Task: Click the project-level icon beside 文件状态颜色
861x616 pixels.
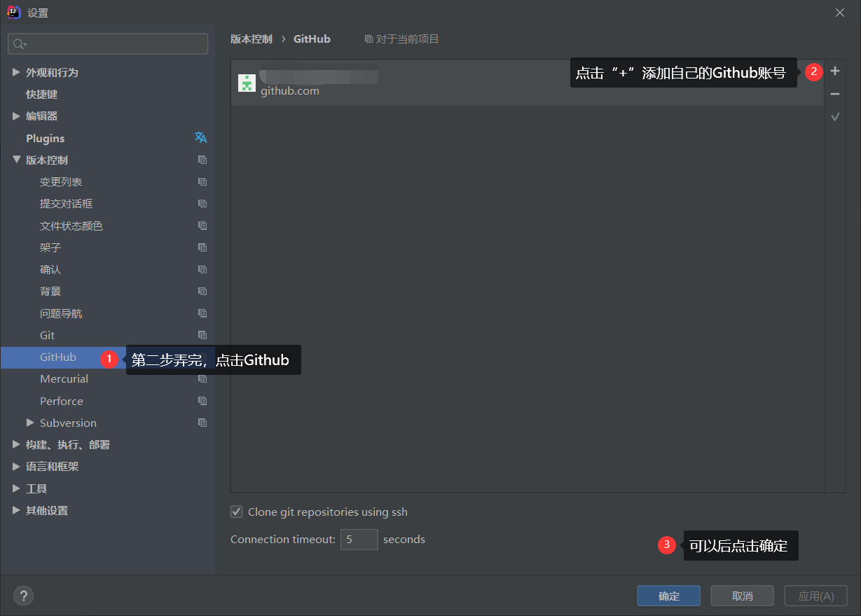Action: (202, 226)
